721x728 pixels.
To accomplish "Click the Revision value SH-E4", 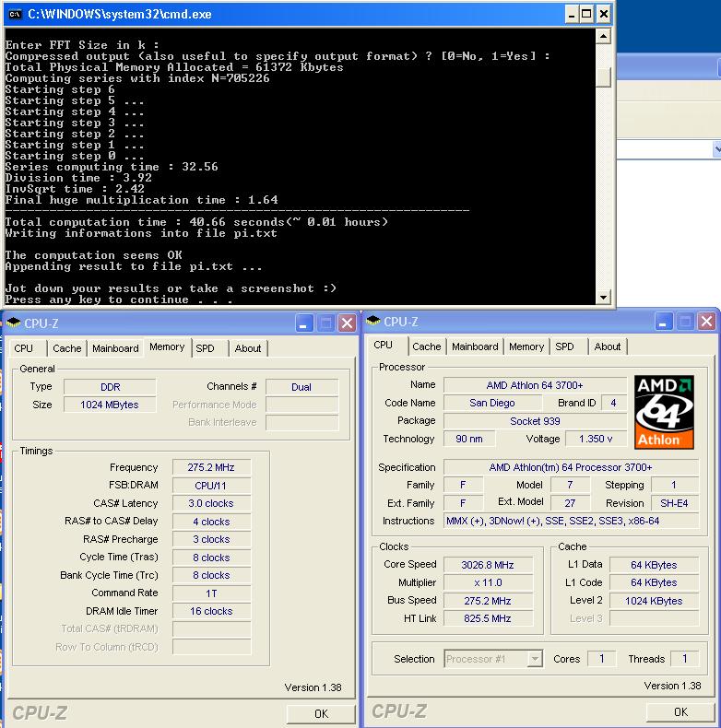I will (675, 503).
